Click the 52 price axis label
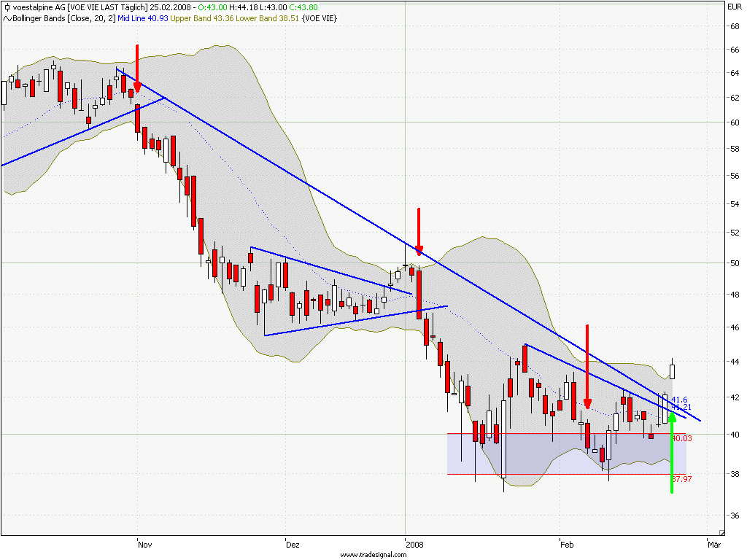The image size is (747, 560). (x=735, y=233)
